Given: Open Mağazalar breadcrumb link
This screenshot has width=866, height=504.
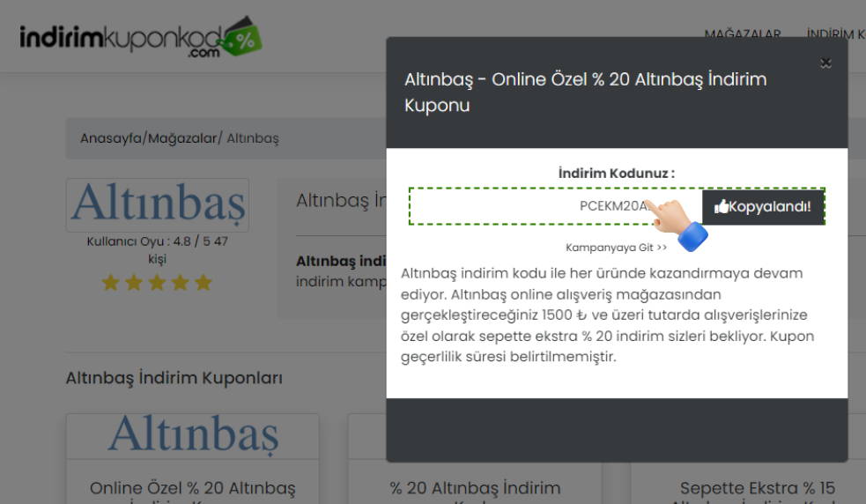Looking at the screenshot, I should pyautogui.click(x=182, y=138).
